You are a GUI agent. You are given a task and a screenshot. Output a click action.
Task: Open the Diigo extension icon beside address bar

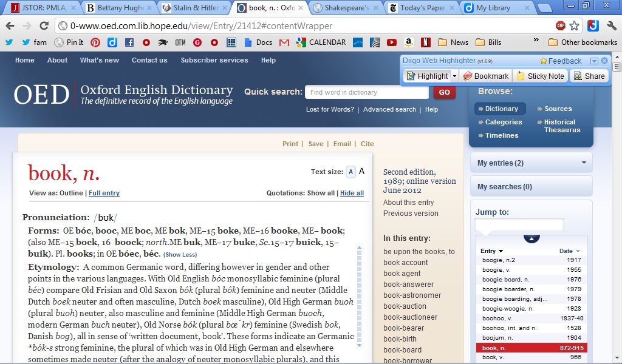[593, 26]
